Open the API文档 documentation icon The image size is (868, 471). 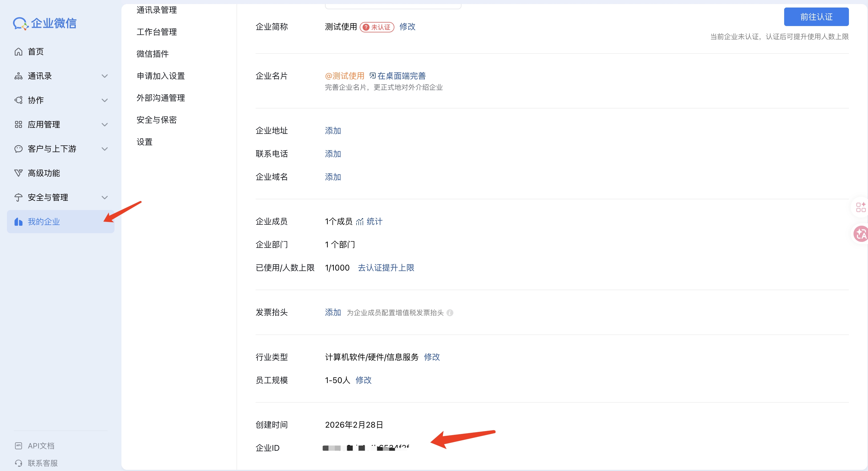point(19,445)
